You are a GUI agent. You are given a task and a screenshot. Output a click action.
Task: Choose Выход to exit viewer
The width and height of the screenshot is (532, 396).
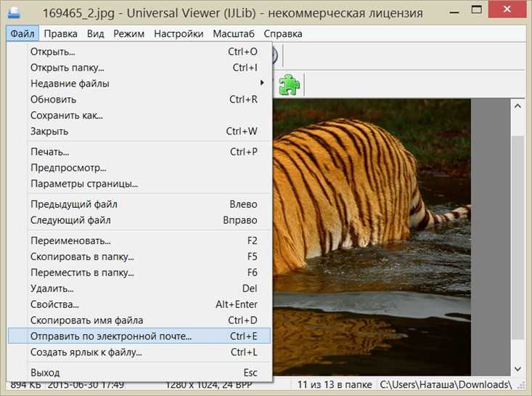[139, 373]
